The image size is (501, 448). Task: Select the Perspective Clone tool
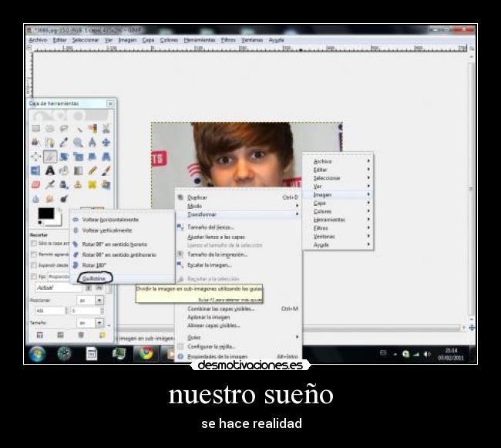106,185
